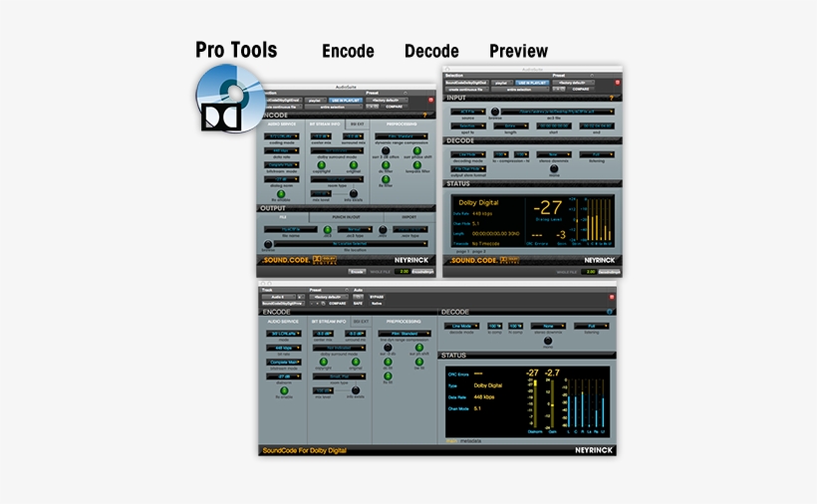This screenshot has height=504, width=817.
Task: Adjust Dialnorm meter slider in Preview status
Action: point(535,403)
